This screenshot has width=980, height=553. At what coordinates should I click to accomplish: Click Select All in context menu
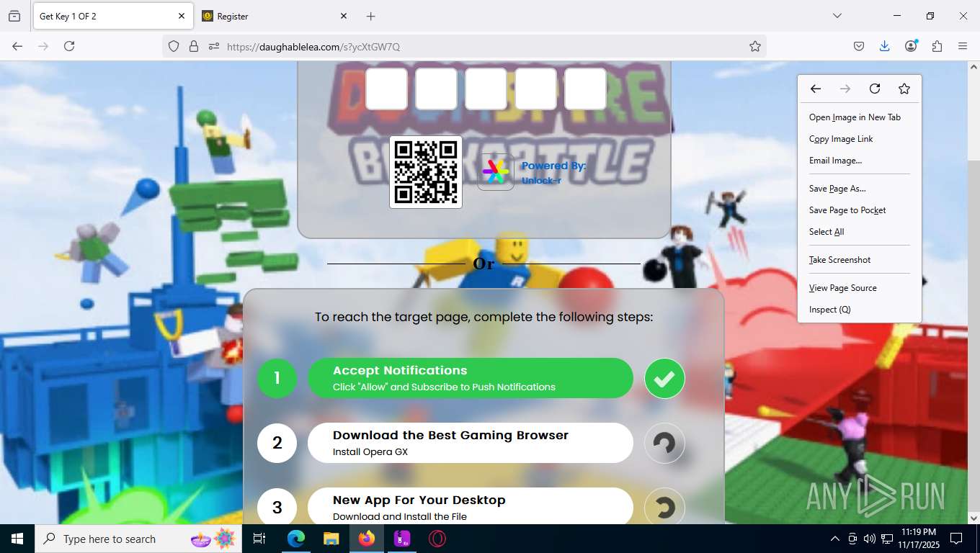point(827,232)
